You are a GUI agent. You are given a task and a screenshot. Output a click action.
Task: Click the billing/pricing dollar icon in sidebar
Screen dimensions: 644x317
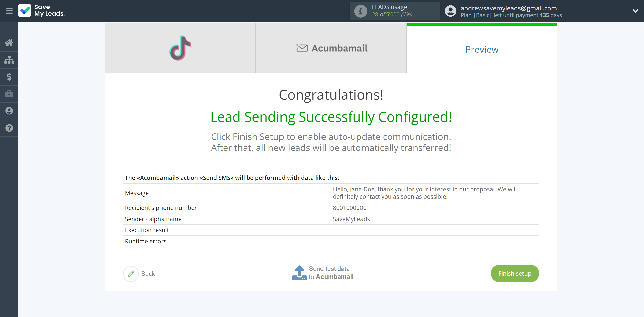pos(9,77)
